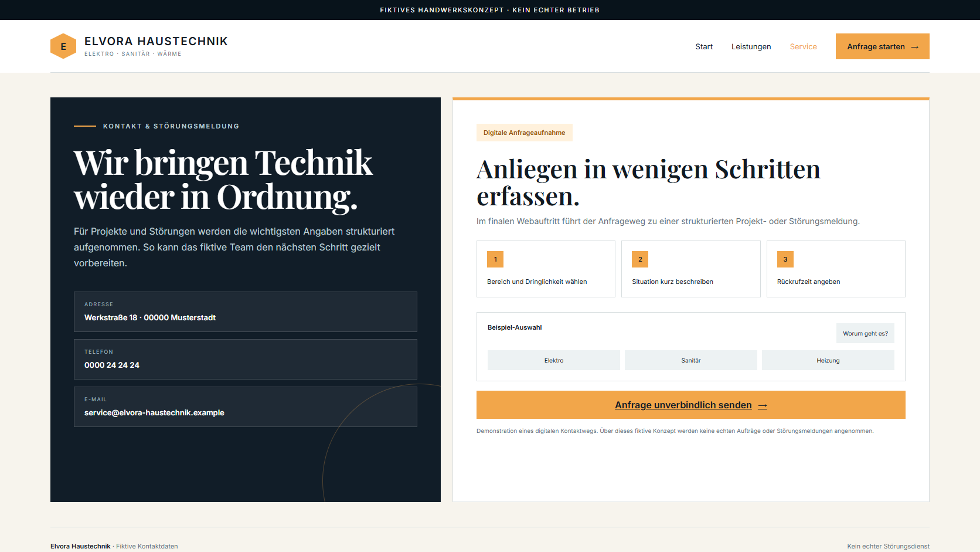This screenshot has width=980, height=552.
Task: Click the 'Situation kurz beschreiben' step card
Action: tap(691, 269)
